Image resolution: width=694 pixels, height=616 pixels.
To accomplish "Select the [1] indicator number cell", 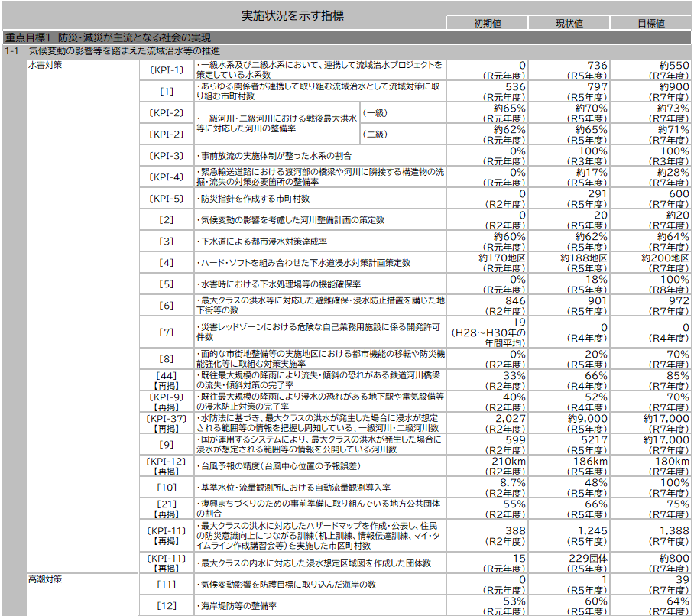I will (x=167, y=91).
